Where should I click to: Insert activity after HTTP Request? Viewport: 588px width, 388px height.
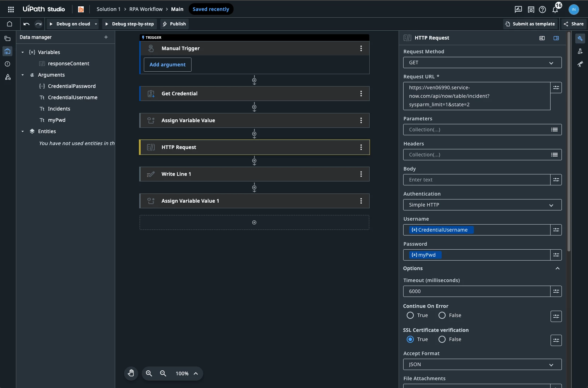(254, 161)
